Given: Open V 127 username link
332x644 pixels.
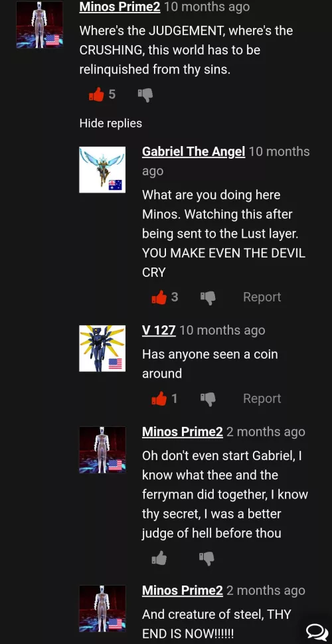Looking at the screenshot, I should (x=159, y=330).
